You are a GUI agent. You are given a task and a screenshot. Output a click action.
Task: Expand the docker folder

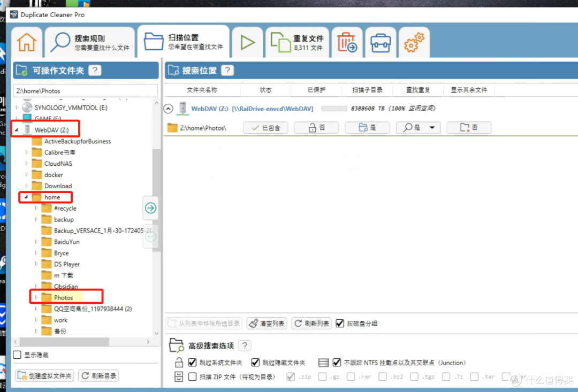(x=27, y=175)
